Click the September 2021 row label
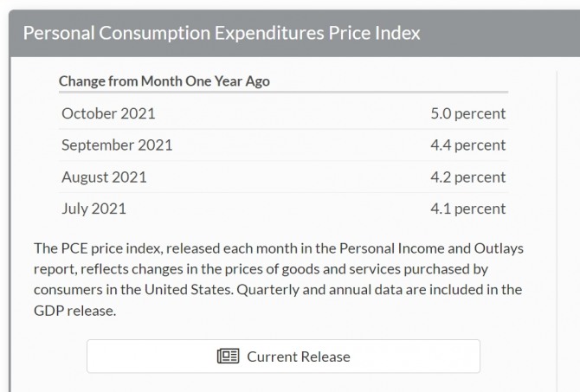The width and height of the screenshot is (580, 392). point(117,145)
